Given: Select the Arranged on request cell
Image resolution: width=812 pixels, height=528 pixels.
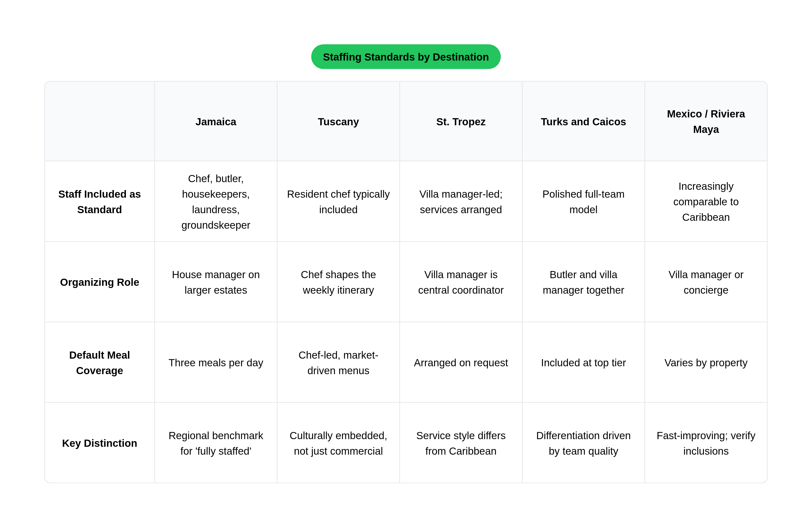Looking at the screenshot, I should 461,363.
